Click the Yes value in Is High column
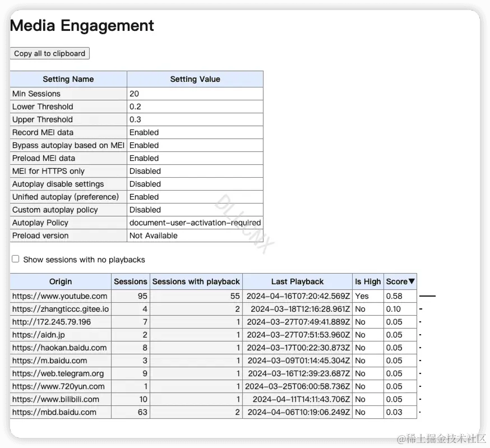The width and height of the screenshot is (490, 448). [362, 296]
